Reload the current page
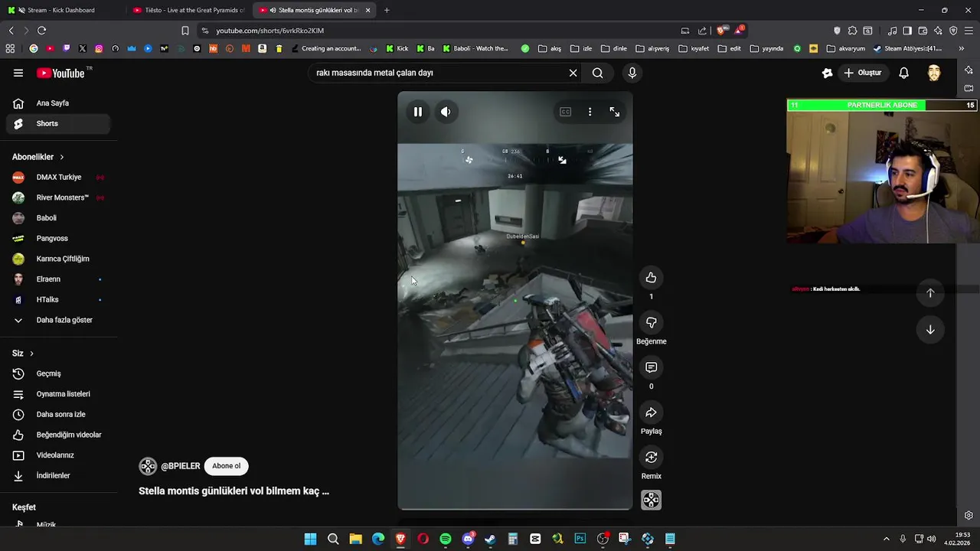980x551 pixels. 41,31
